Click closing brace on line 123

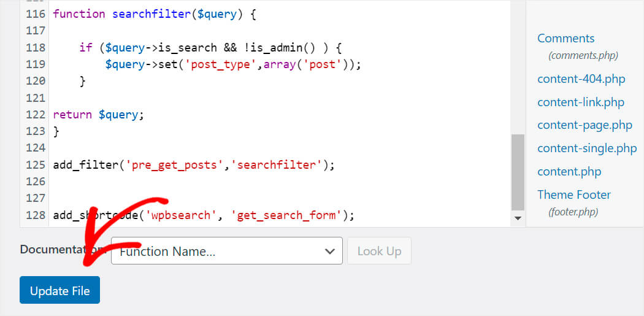(x=56, y=131)
